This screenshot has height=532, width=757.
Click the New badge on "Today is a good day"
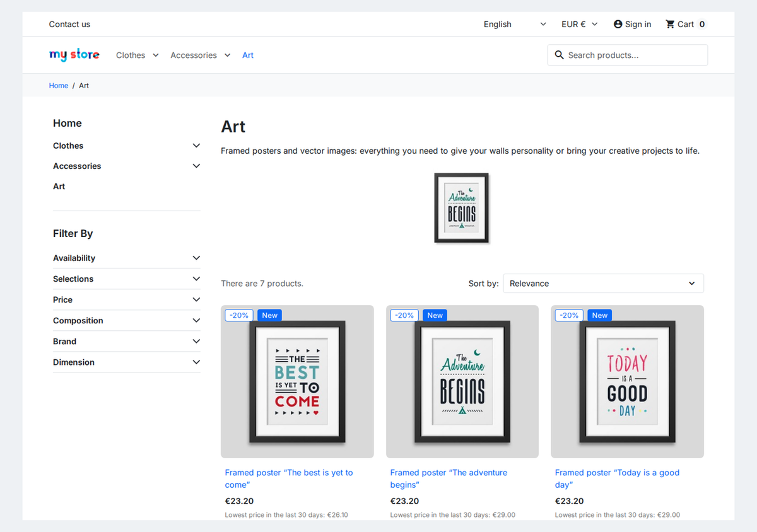pos(600,315)
